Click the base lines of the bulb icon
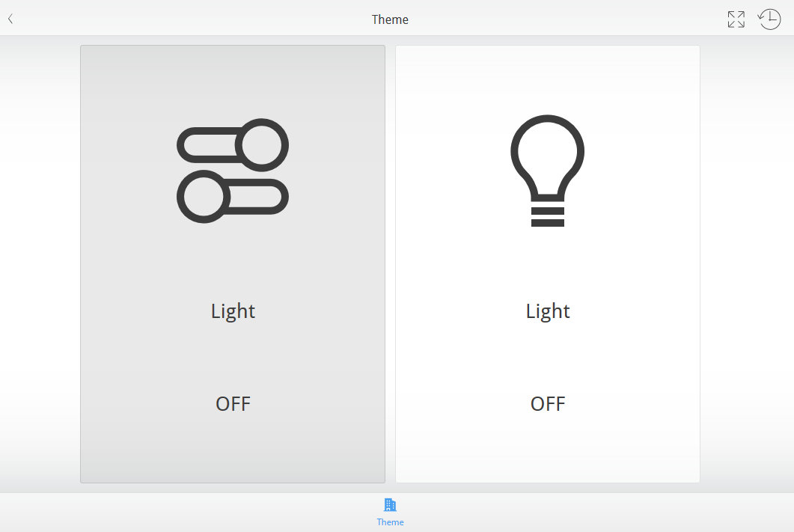This screenshot has width=794, height=532. [x=548, y=217]
